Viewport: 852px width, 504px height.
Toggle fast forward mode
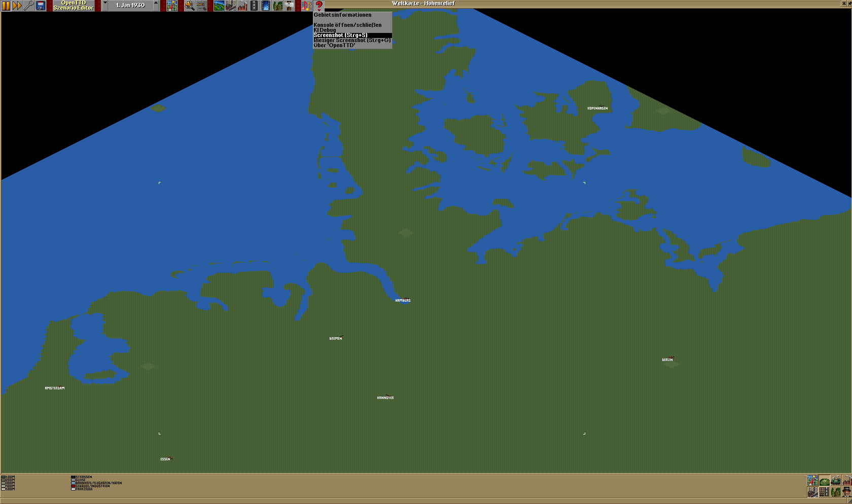click(17, 6)
